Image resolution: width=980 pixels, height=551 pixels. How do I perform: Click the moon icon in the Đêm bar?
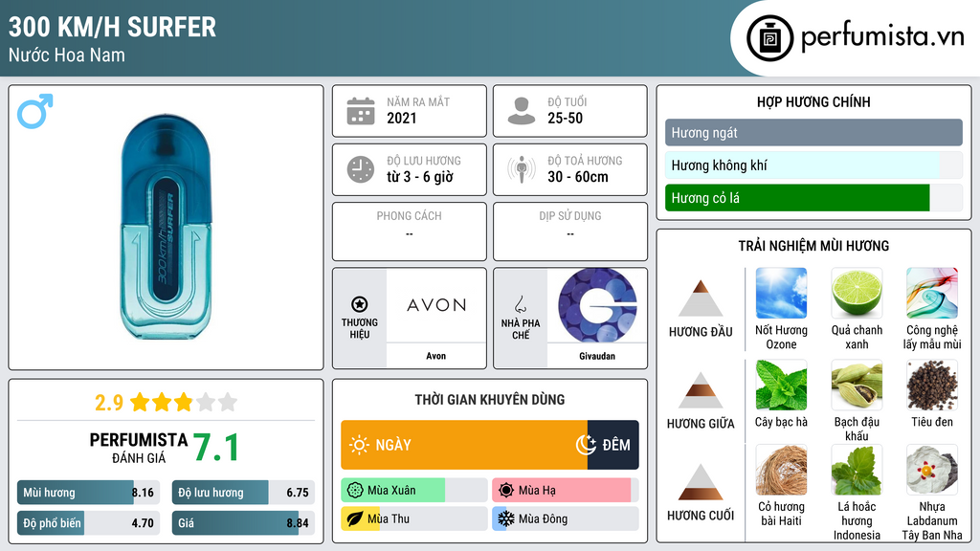tap(586, 444)
